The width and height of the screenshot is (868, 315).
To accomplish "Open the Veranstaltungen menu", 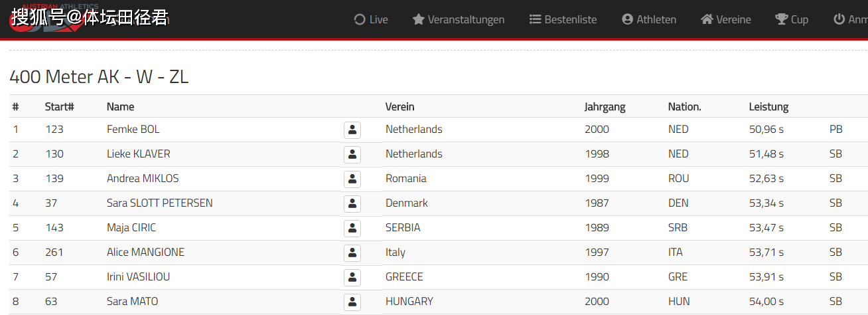I will click(459, 19).
